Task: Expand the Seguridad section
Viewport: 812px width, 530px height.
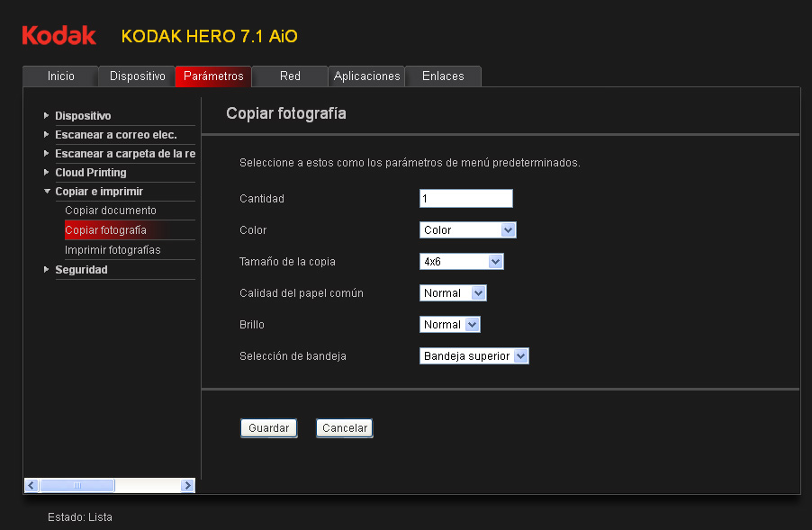Action: coord(47,270)
